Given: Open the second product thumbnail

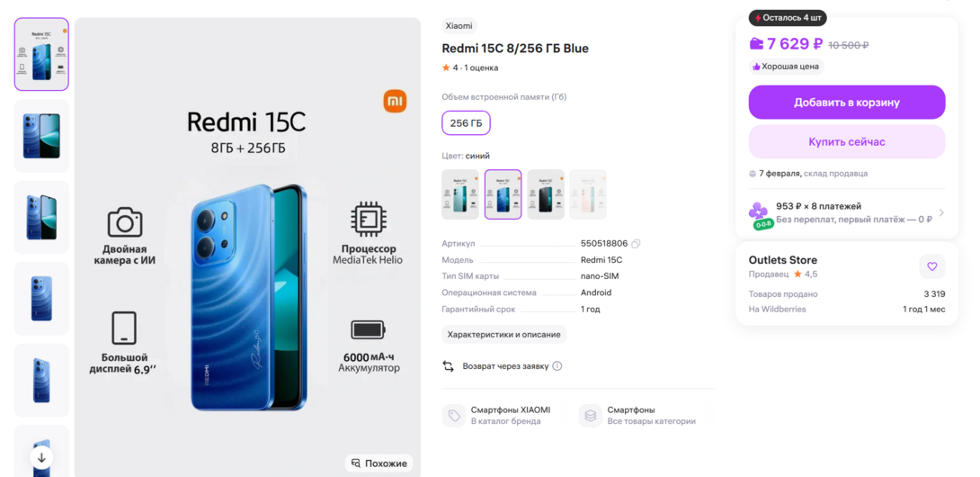Looking at the screenshot, I should [41, 136].
